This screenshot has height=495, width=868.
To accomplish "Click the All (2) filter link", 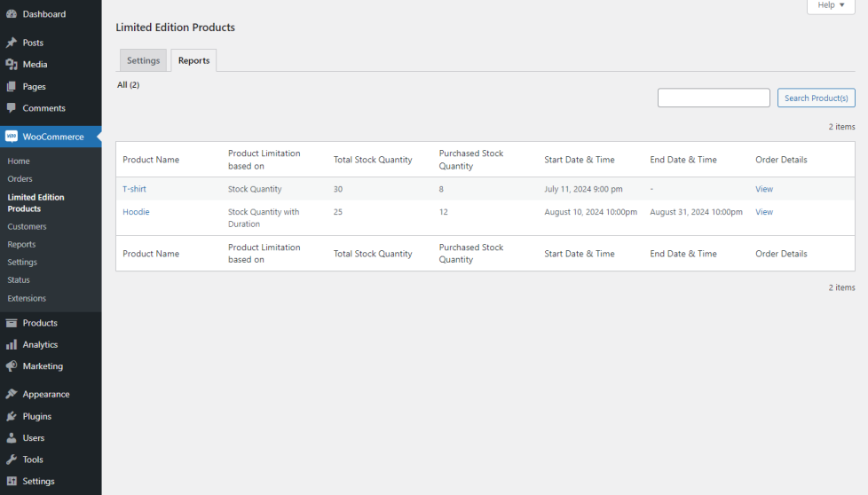I will [128, 85].
